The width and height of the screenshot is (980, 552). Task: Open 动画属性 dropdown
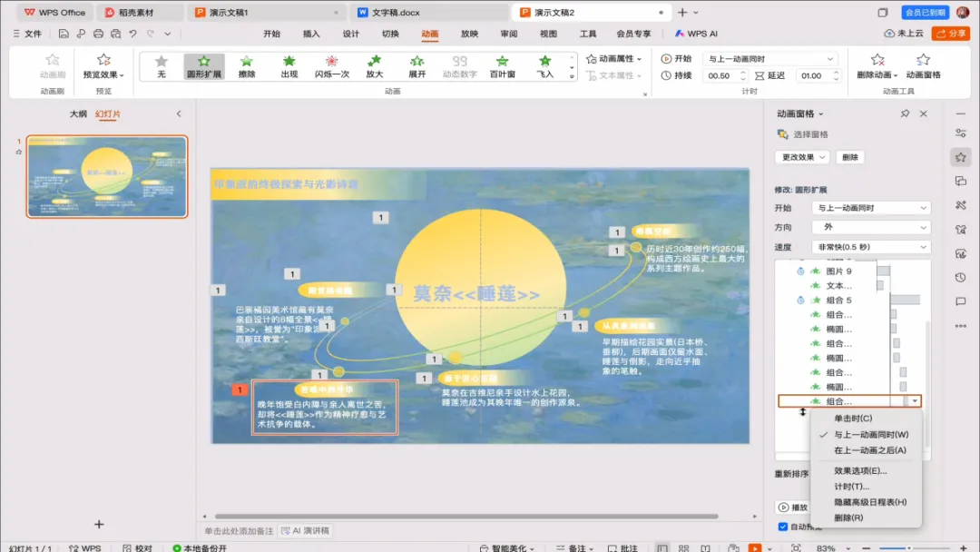[613, 59]
